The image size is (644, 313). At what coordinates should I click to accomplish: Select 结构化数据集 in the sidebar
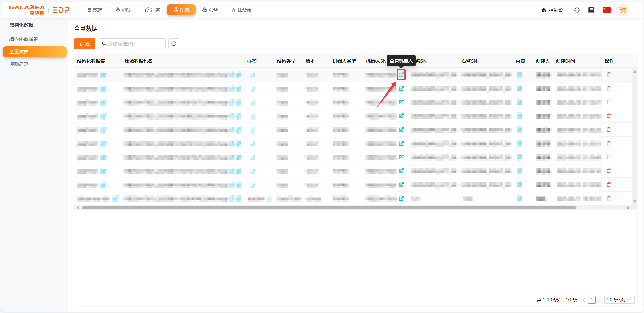coord(23,39)
